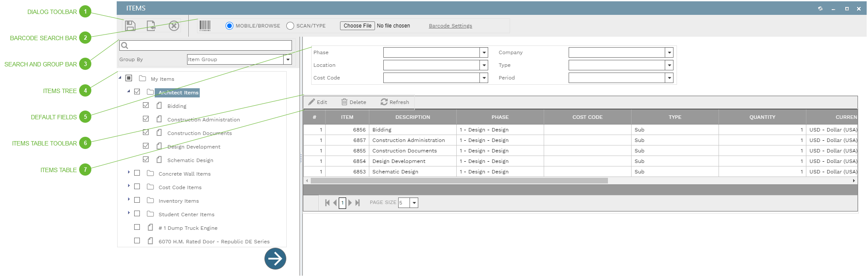The image size is (868, 277).
Task: Select the Architect Items tree label
Action: (x=178, y=93)
